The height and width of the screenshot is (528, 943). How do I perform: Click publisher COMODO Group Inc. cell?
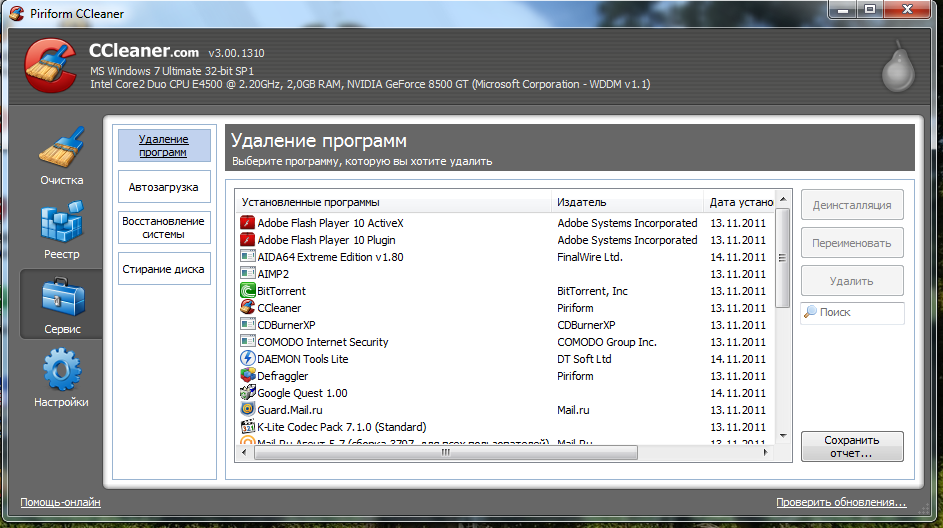tap(607, 342)
